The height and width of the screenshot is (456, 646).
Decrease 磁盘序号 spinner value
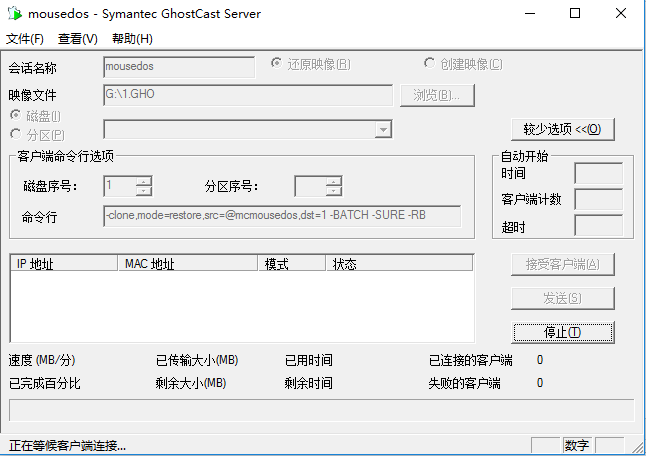[x=144, y=191]
